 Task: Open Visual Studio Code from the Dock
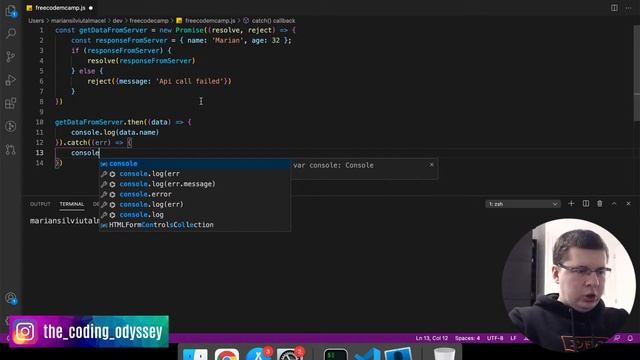[367, 354]
